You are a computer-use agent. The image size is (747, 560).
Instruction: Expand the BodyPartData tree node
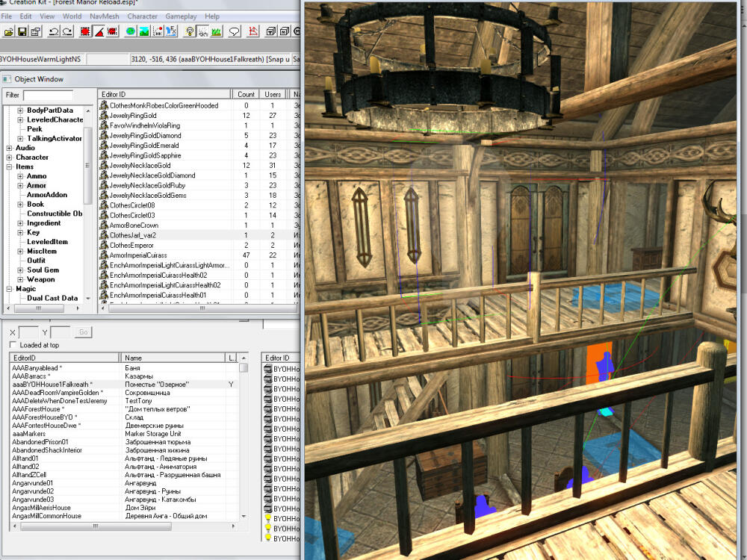tap(20, 110)
